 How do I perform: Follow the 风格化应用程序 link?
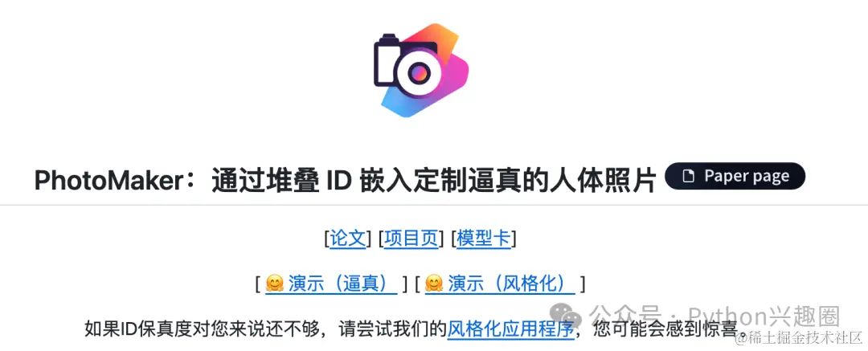tap(510, 329)
